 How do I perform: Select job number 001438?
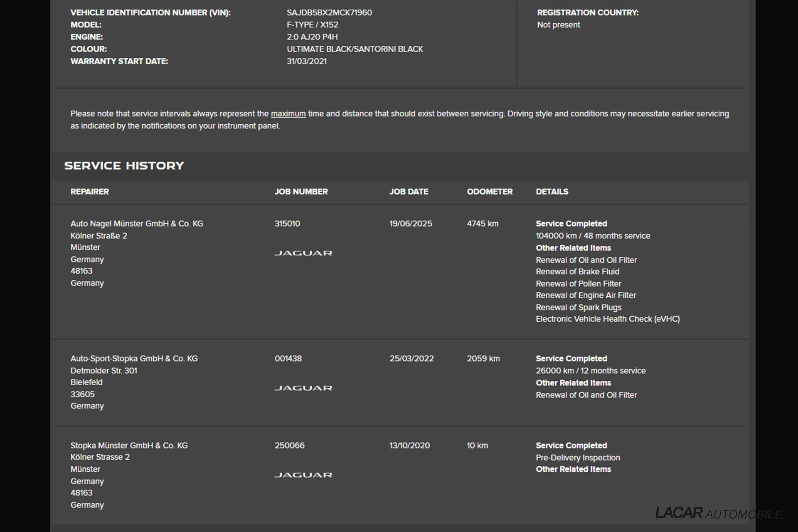288,359
